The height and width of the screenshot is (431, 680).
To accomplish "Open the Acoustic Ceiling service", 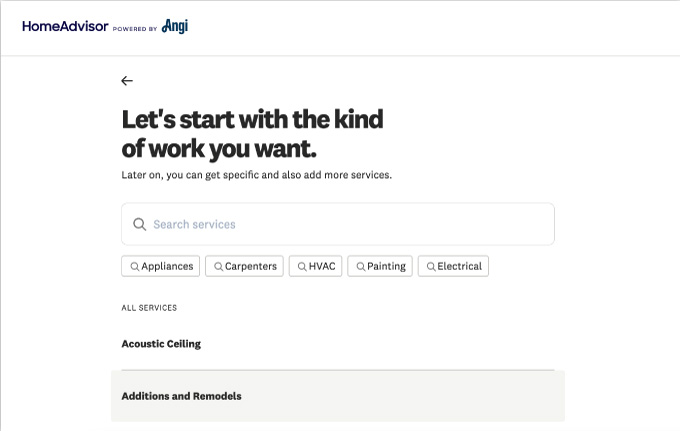I will 161,344.
